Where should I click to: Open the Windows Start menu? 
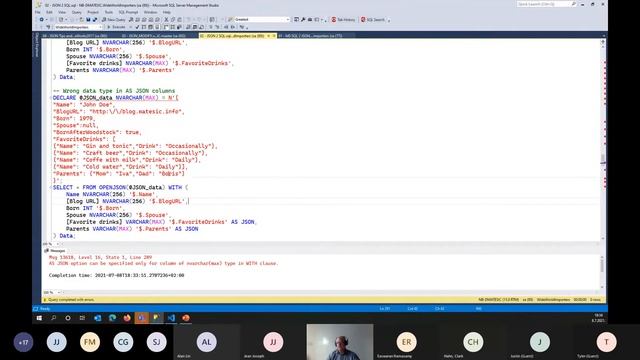coord(39,318)
